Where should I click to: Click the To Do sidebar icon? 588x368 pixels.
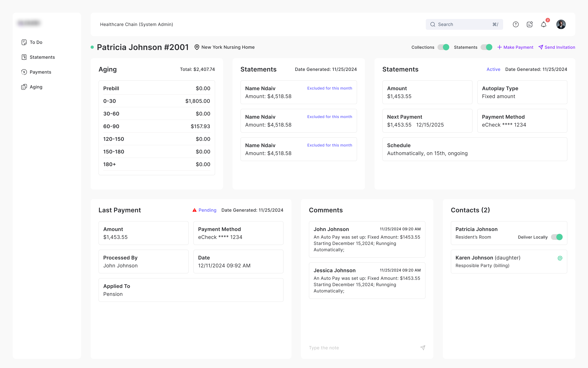point(24,42)
